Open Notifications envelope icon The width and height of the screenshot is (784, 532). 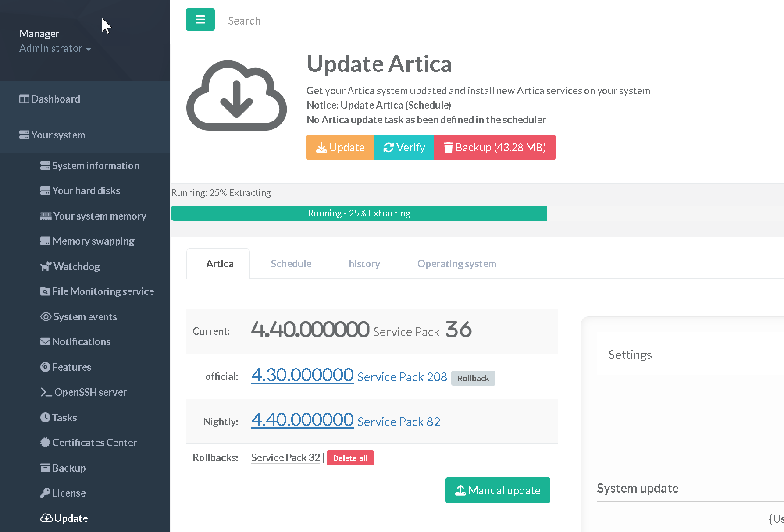click(x=45, y=342)
